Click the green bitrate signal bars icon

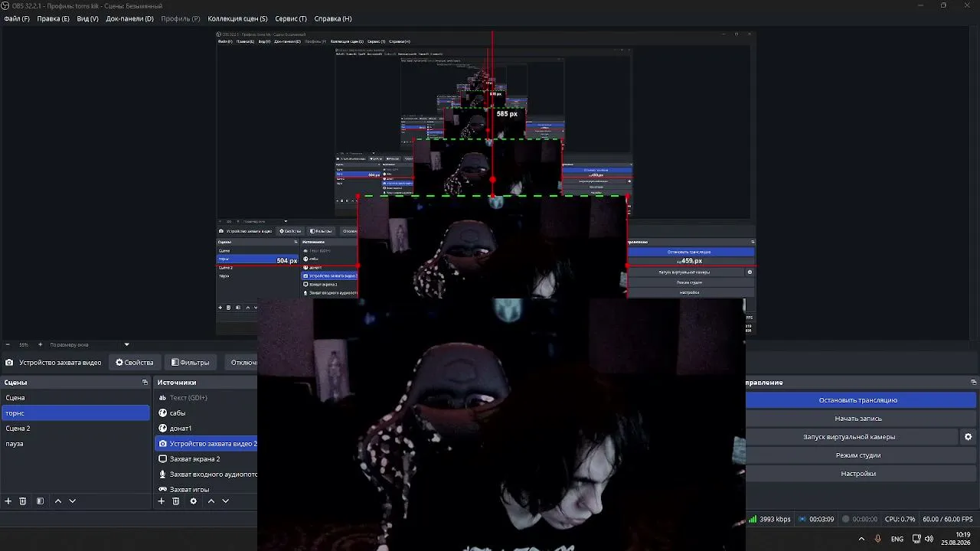(753, 519)
